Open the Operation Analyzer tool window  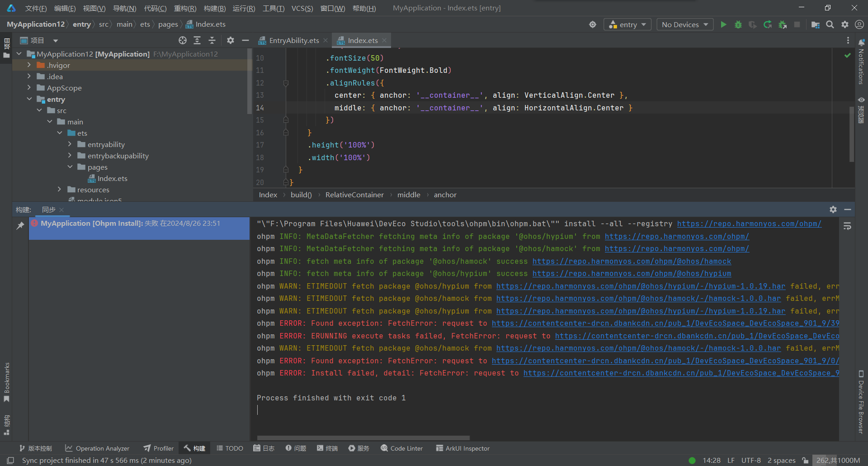97,448
